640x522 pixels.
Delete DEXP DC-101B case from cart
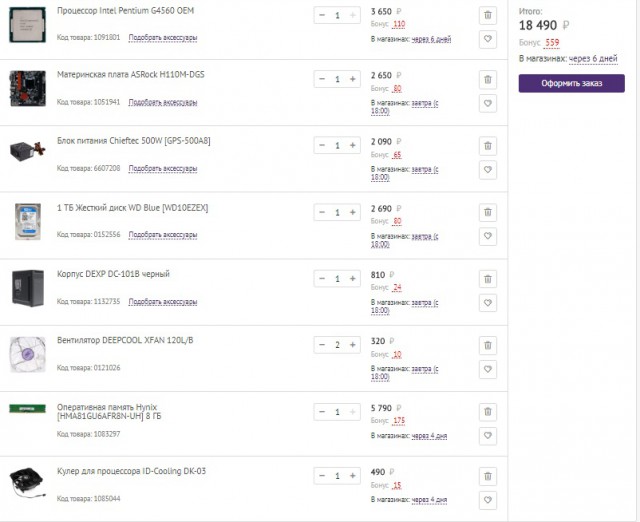point(488,279)
